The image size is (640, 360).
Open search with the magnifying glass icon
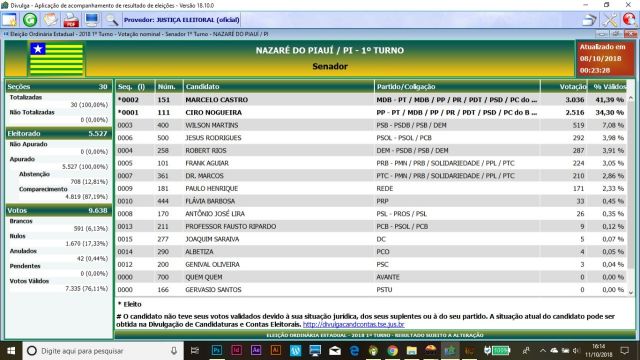click(x=111, y=20)
